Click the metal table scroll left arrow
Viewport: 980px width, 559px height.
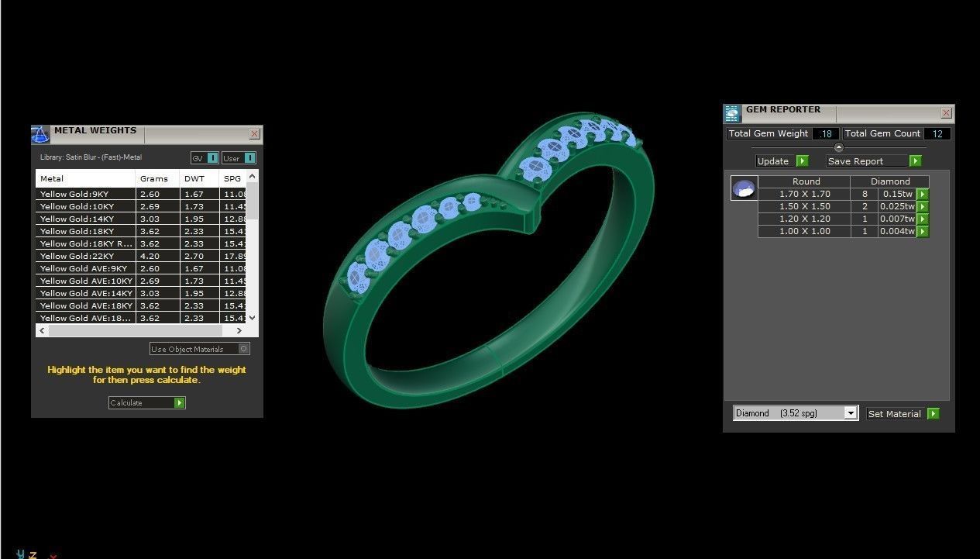(x=42, y=330)
